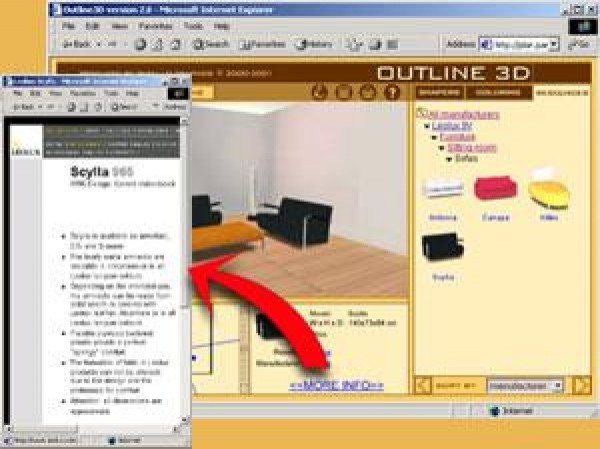Switch to the third highlighted catalog tab
Viewport: 600px width, 449px height.
(x=561, y=92)
